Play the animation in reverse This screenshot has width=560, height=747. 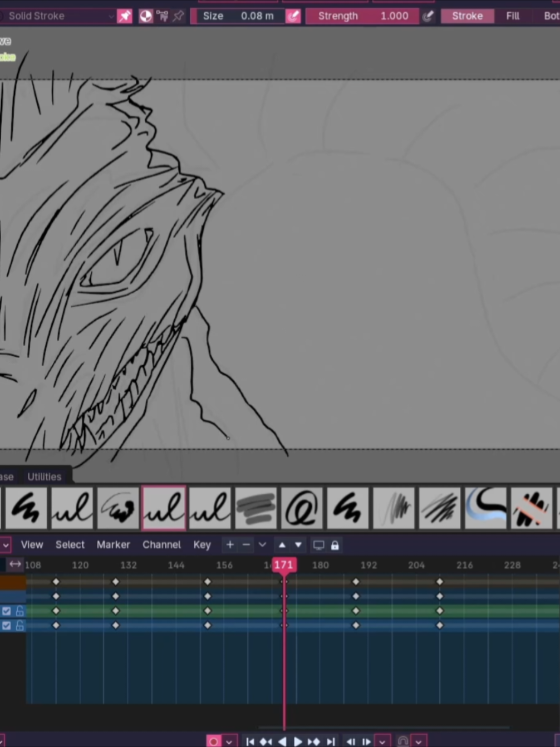[x=282, y=741]
